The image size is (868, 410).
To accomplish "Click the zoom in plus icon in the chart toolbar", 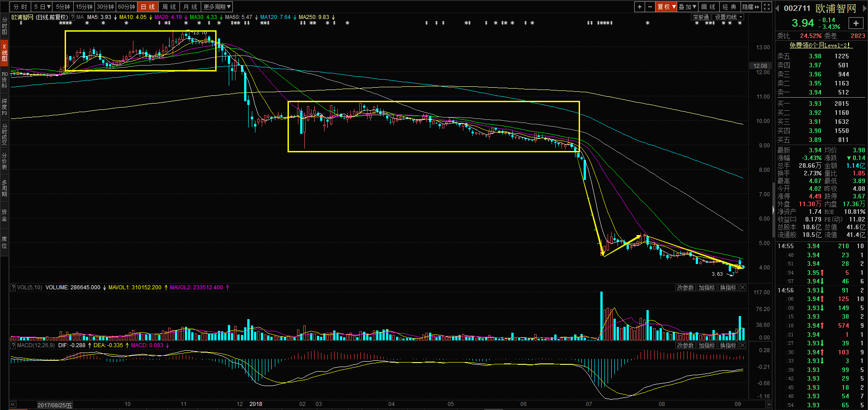I will (639, 7).
